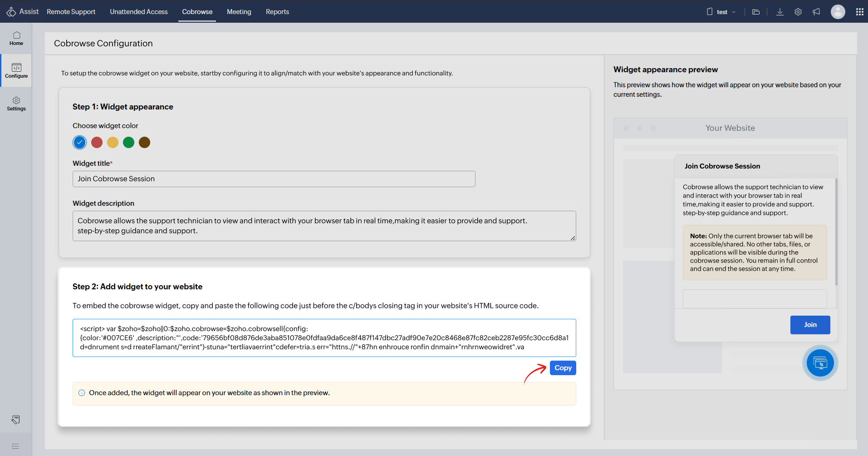Switch to the Remote Support tab
The image size is (868, 456).
pyautogui.click(x=71, y=12)
